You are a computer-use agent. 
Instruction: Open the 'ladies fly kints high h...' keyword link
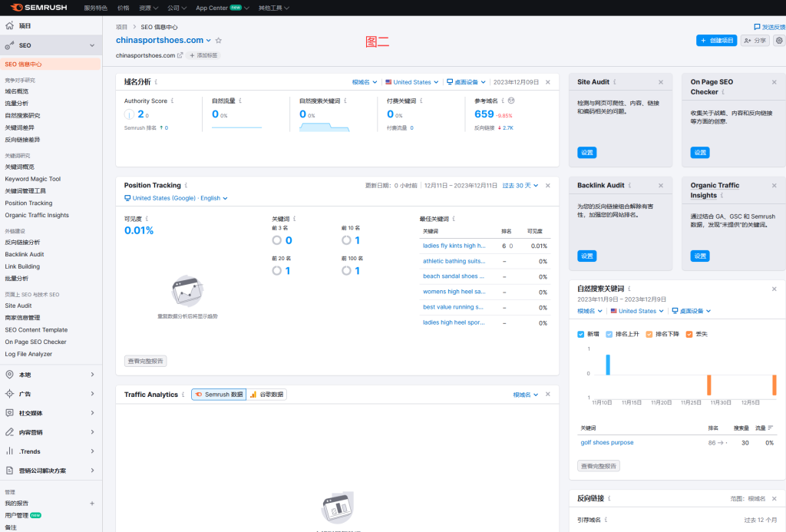click(454, 246)
